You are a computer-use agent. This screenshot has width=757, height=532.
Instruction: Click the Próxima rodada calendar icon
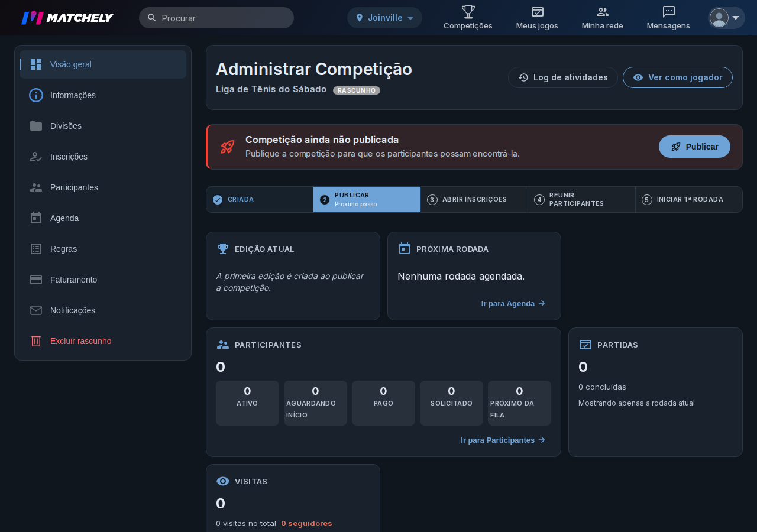405,249
